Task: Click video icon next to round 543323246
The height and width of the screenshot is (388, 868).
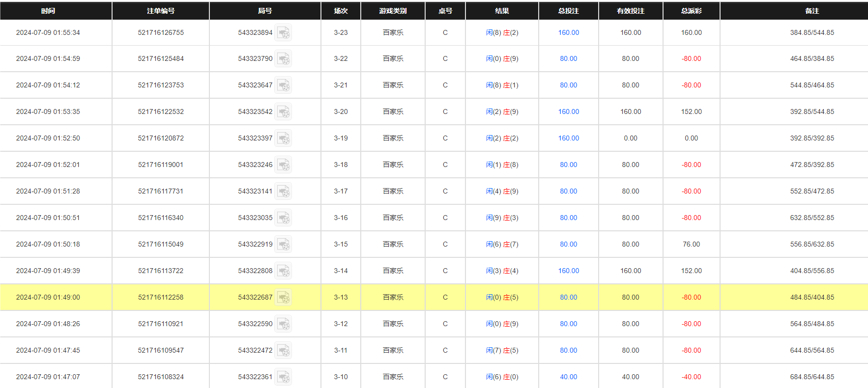Action: [x=284, y=165]
